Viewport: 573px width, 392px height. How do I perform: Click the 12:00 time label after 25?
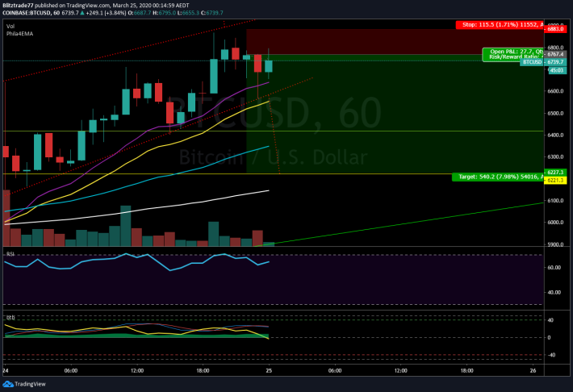(x=401, y=370)
